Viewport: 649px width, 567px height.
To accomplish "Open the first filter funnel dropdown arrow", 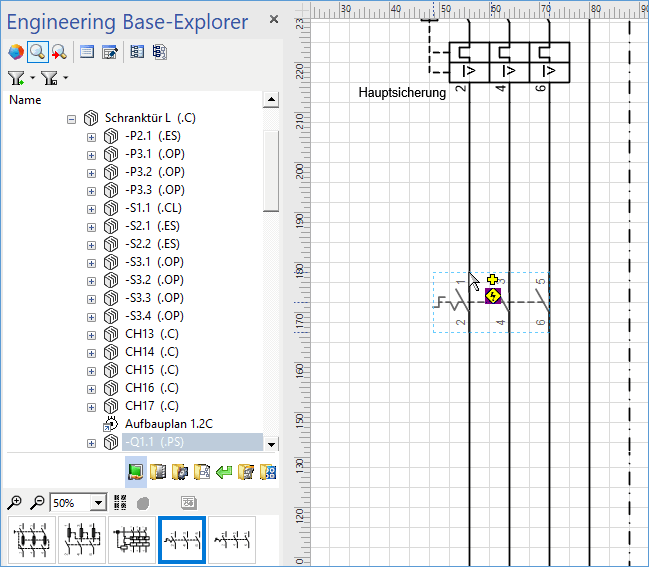I will 32,78.
